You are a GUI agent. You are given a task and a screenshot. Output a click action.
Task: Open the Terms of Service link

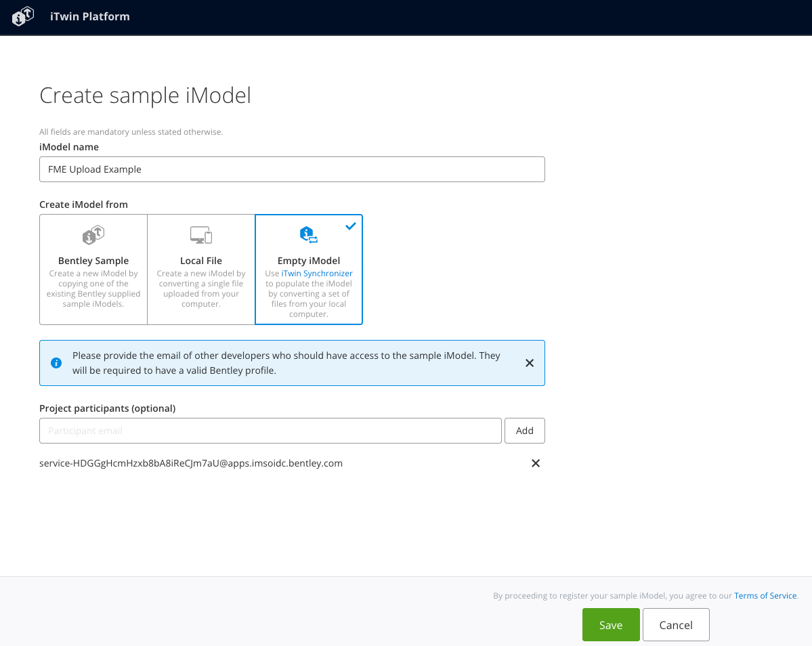(x=765, y=595)
